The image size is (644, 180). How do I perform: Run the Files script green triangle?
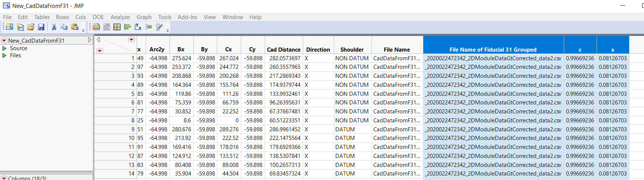point(4,55)
